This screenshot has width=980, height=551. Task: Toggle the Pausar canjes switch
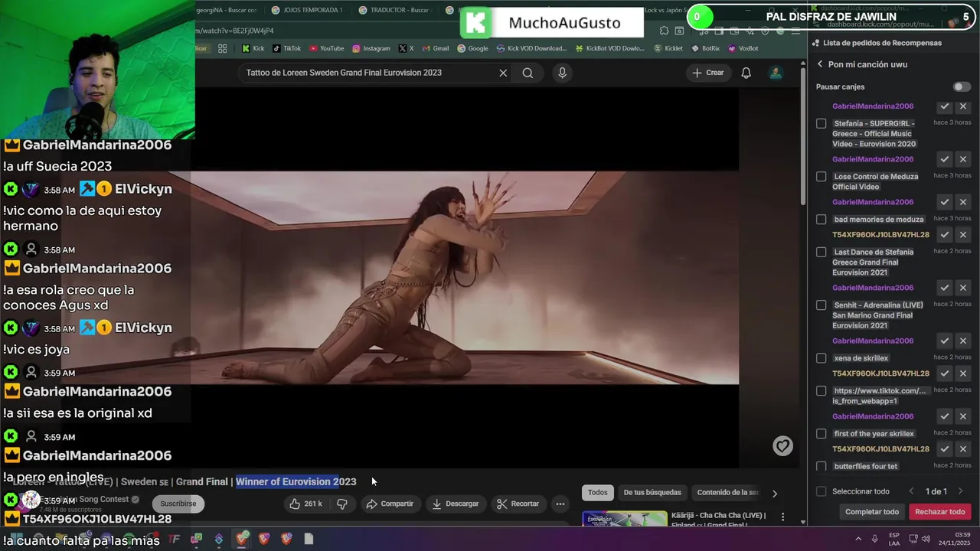(961, 86)
